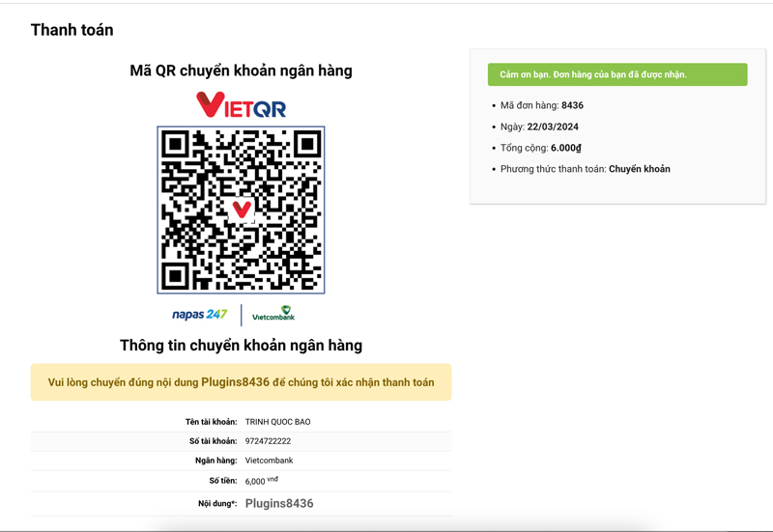Click the total 6.000₫ in order summary
773x532 pixels.
pos(565,148)
